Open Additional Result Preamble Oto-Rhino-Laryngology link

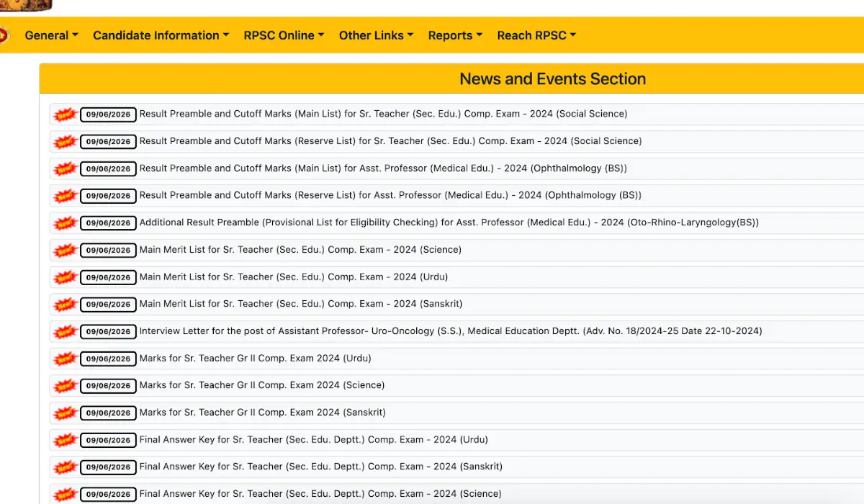click(x=449, y=222)
